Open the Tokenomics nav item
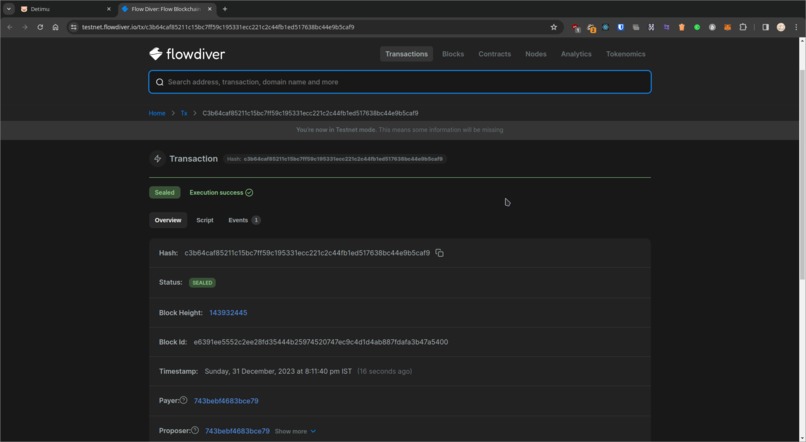This screenshot has width=806, height=442. click(x=626, y=54)
